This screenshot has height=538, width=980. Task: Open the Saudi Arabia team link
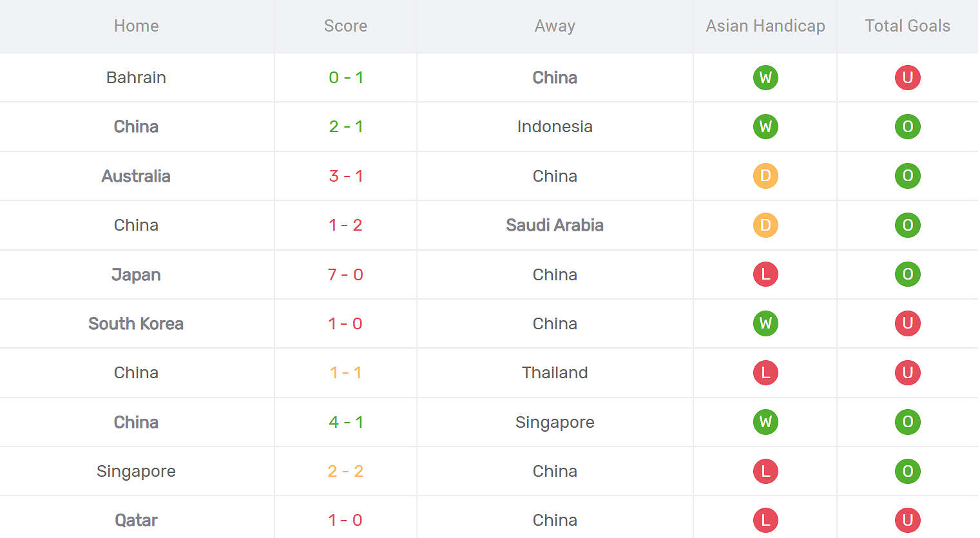point(555,225)
